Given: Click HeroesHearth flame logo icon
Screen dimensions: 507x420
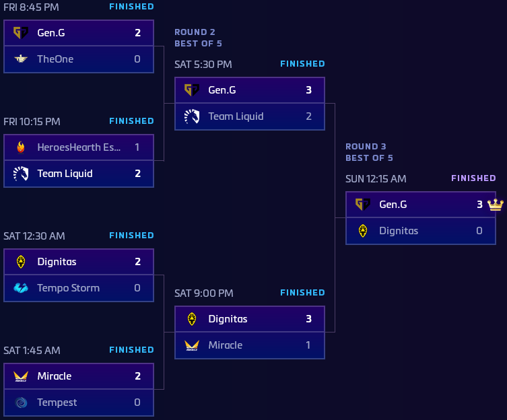Looking at the screenshot, I should point(21,147).
